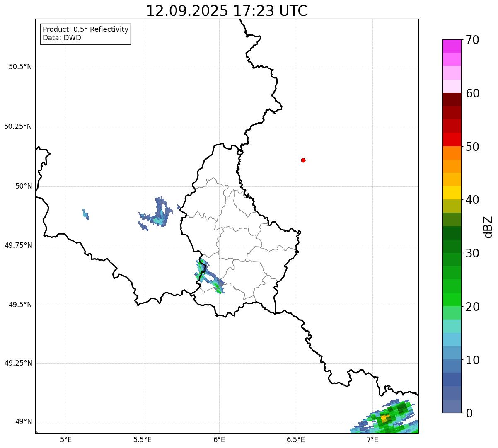Click the dBZ colorbar axis label
The width and height of the screenshot is (498, 448).
coord(488,227)
